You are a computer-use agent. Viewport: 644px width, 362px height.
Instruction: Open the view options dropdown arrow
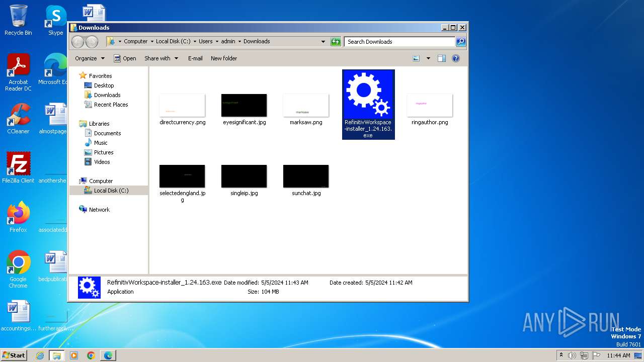tap(428, 58)
